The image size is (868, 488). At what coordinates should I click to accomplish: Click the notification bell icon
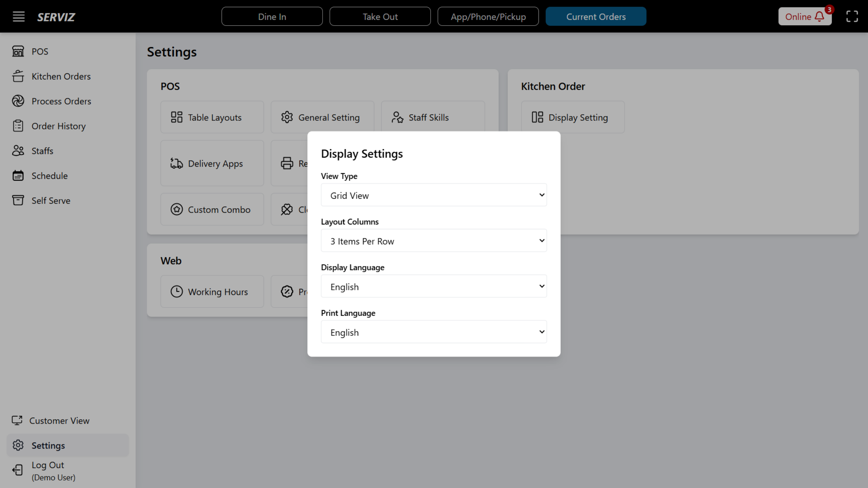pos(819,16)
